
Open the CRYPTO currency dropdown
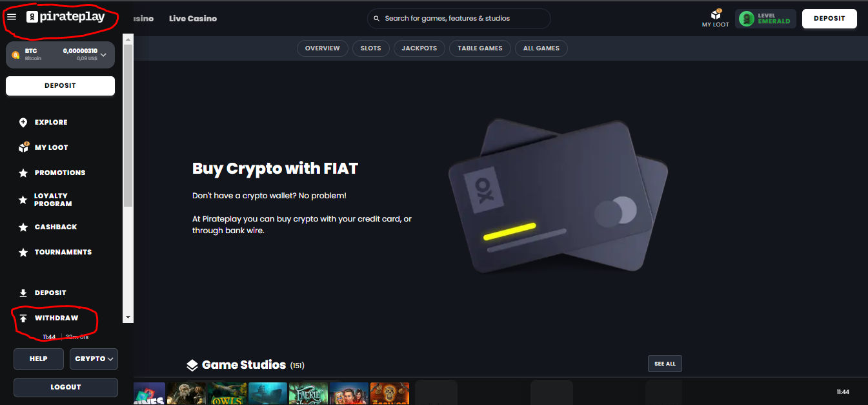94,358
